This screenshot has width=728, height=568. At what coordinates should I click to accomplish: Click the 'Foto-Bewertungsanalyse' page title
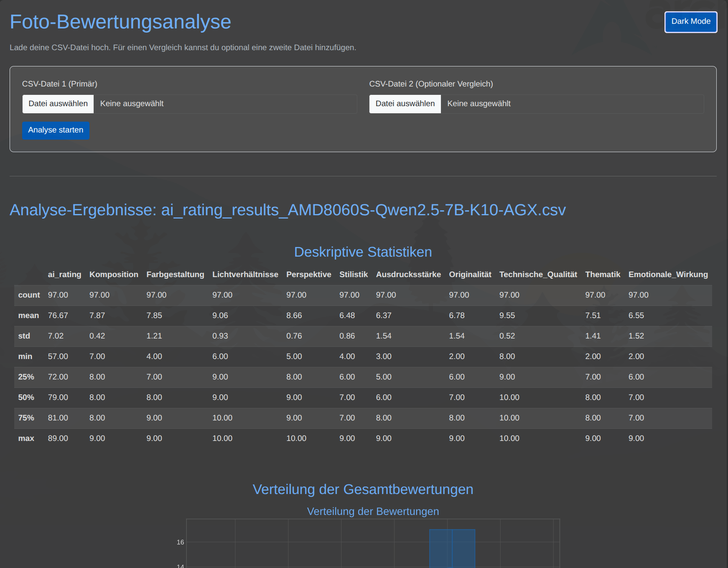tap(120, 22)
